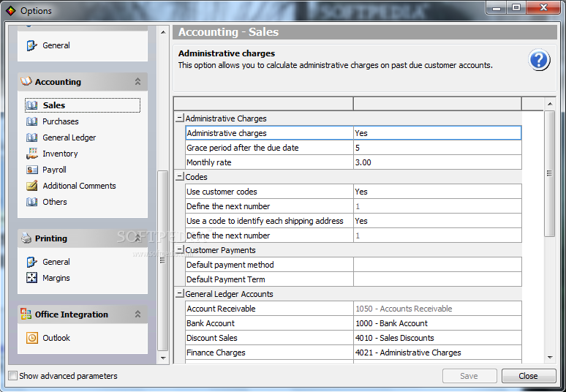The width and height of the screenshot is (566, 392).
Task: Click the sidebar scroll down arrow
Action: (163, 358)
